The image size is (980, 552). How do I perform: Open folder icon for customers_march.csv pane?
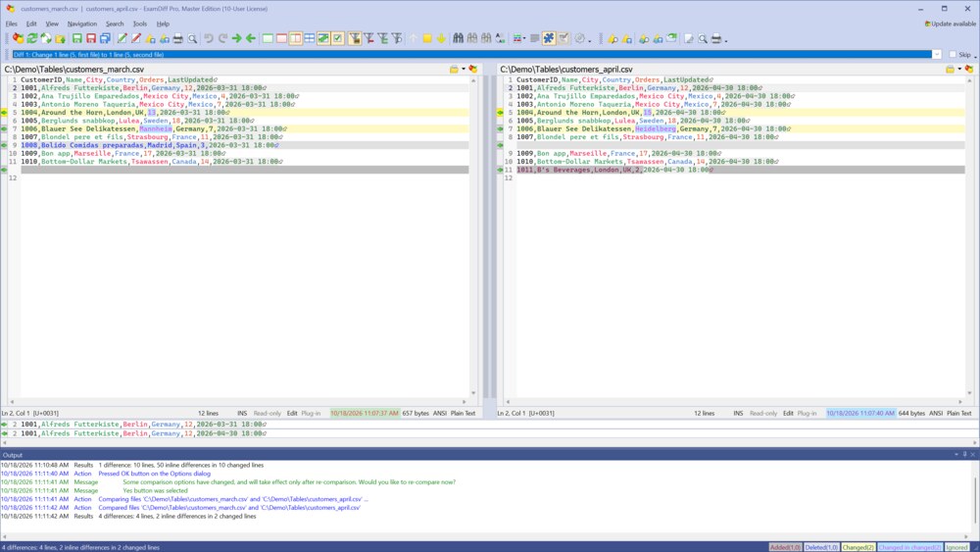454,69
